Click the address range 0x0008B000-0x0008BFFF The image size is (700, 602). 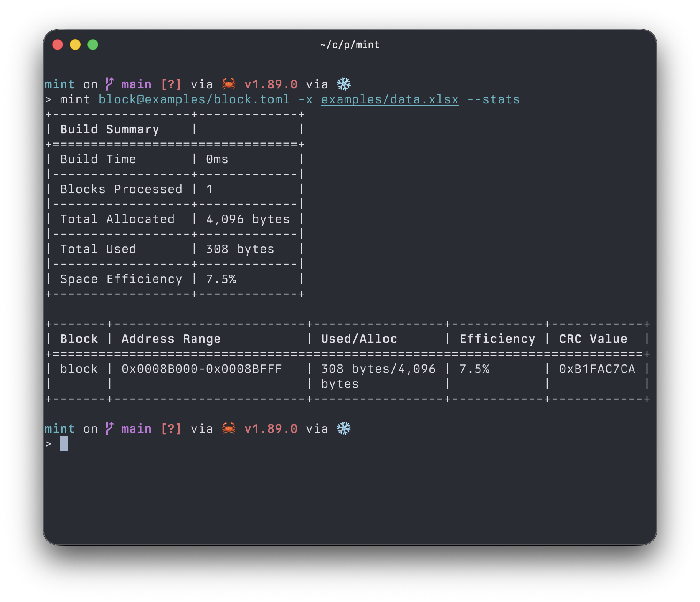(x=201, y=369)
